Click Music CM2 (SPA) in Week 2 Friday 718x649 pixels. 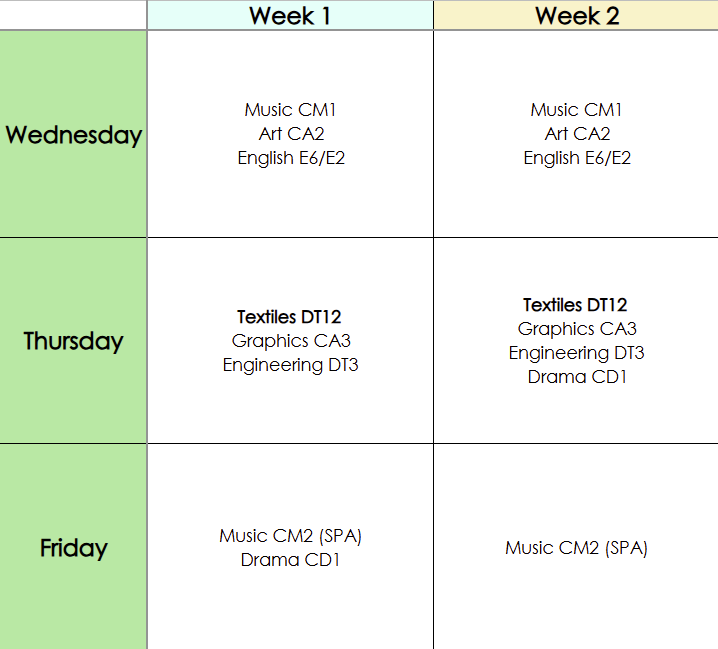576,548
